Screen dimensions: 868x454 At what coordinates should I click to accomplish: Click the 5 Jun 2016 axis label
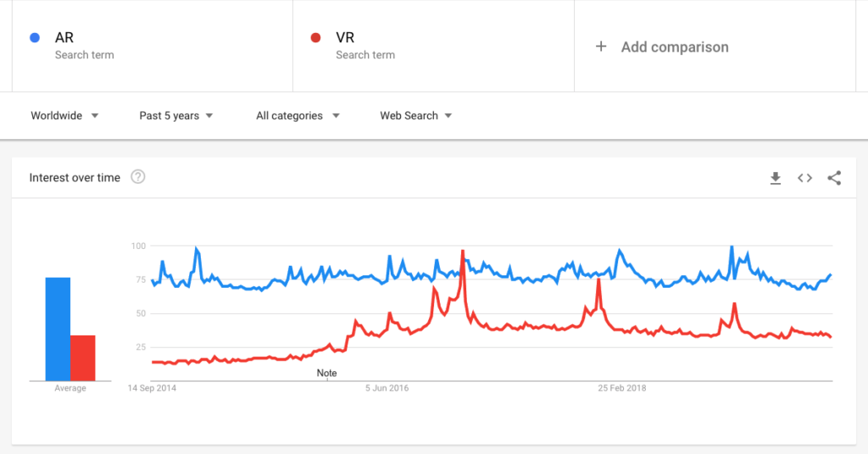point(387,388)
